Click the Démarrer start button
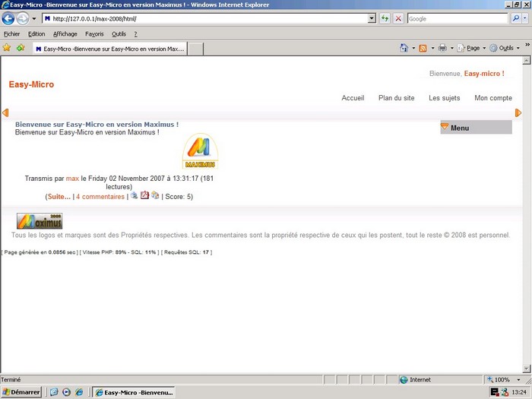 (21, 392)
